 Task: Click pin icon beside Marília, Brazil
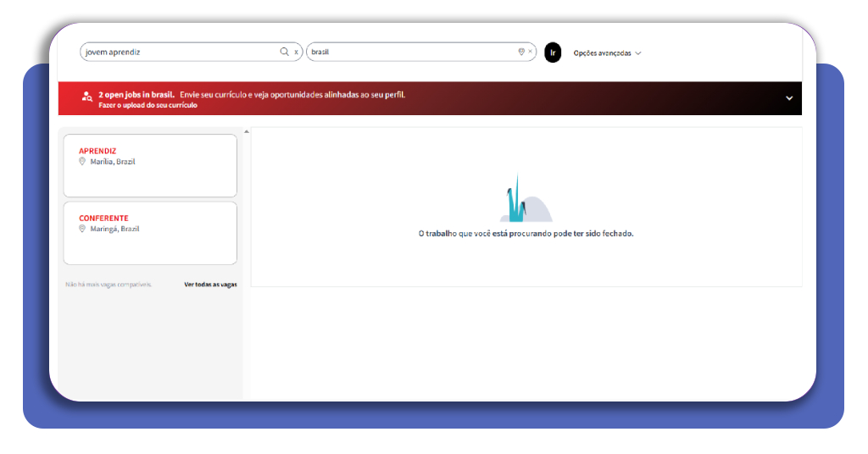[82, 162]
